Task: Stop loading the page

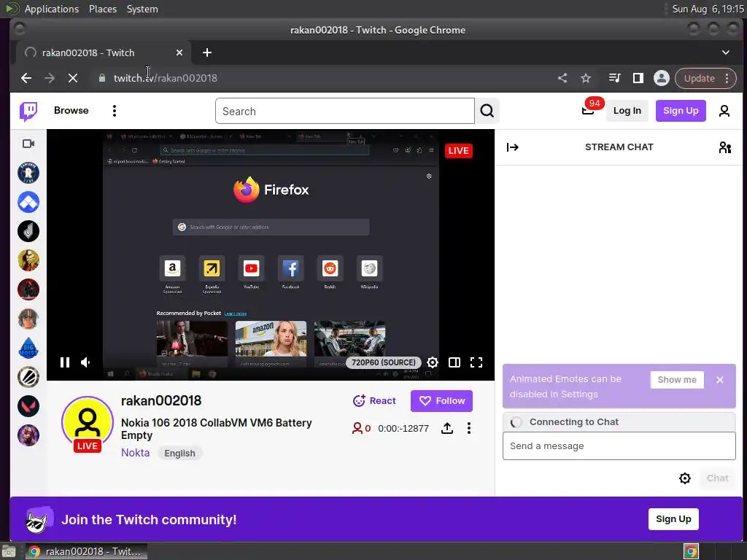Action: (x=72, y=78)
